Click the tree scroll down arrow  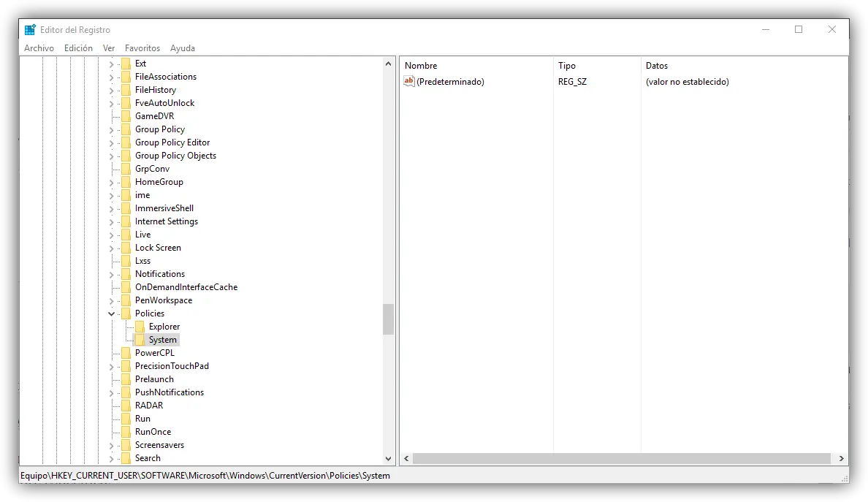pos(388,459)
